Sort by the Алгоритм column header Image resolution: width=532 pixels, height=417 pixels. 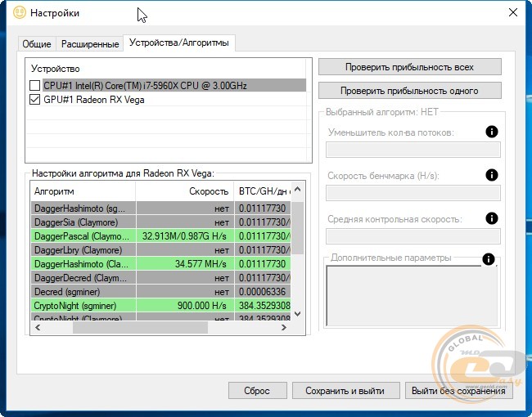(83, 191)
